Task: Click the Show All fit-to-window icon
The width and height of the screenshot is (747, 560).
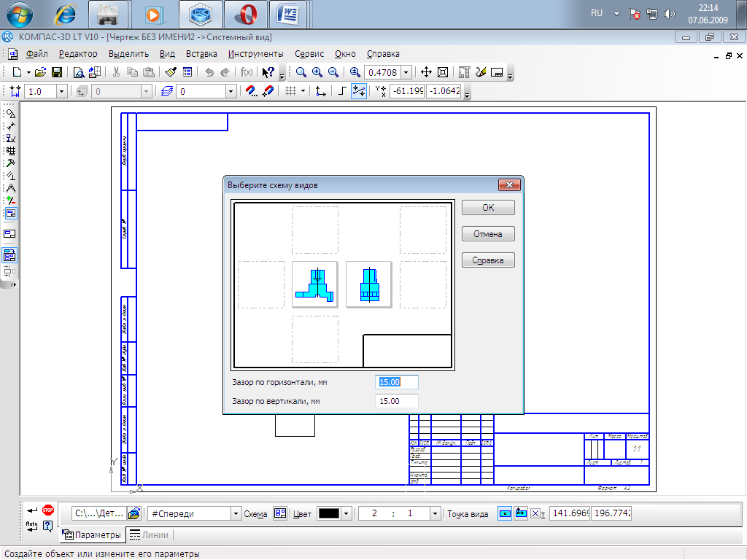Action: click(x=443, y=72)
